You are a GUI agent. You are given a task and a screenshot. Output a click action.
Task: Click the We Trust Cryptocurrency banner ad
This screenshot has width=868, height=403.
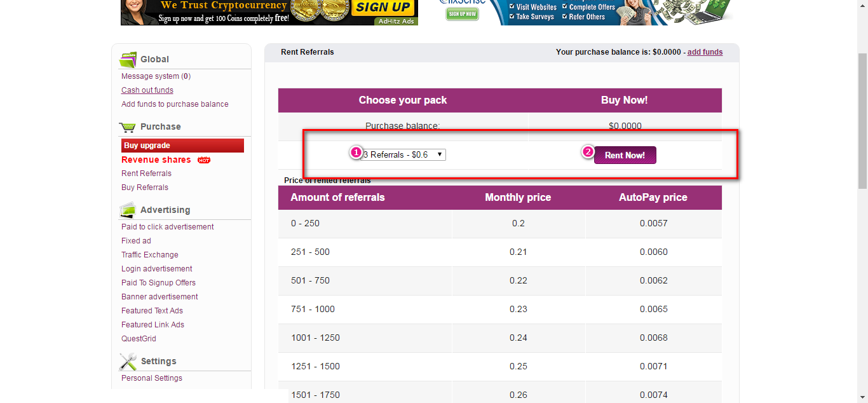[269, 12]
